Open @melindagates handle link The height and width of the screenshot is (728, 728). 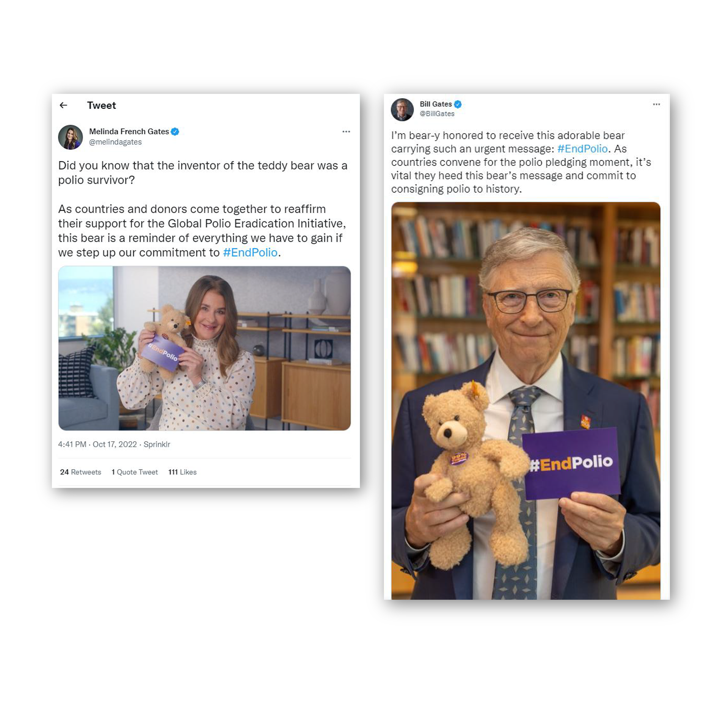(115, 142)
